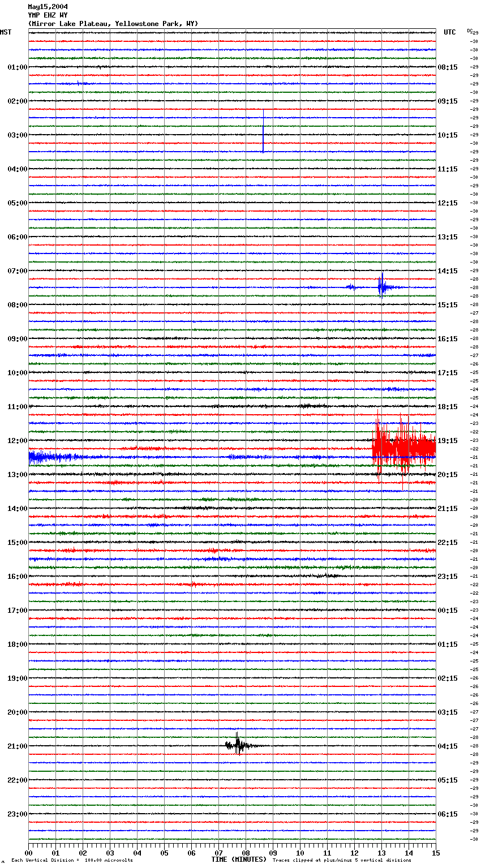Click the 08 minute tick label
Viewport: 481px width, 868px height.
pyautogui.click(x=246, y=853)
